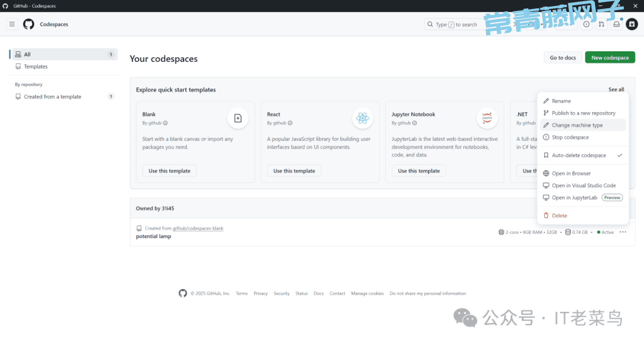Click the 'Owned by 31i45' heading
Screen dimensions: 644x344
tap(155, 209)
